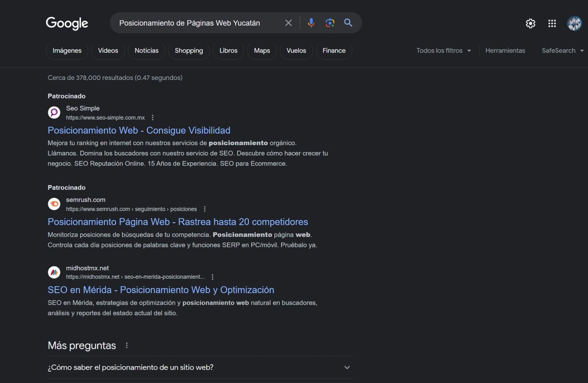Open options menu for midhostmx result
The height and width of the screenshot is (383, 588).
click(212, 277)
